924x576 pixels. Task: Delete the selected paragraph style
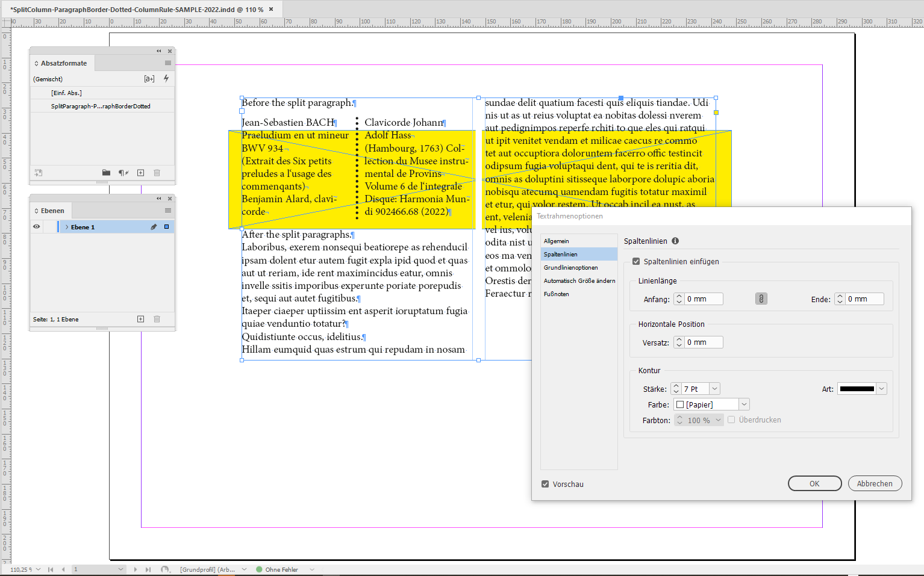(157, 173)
